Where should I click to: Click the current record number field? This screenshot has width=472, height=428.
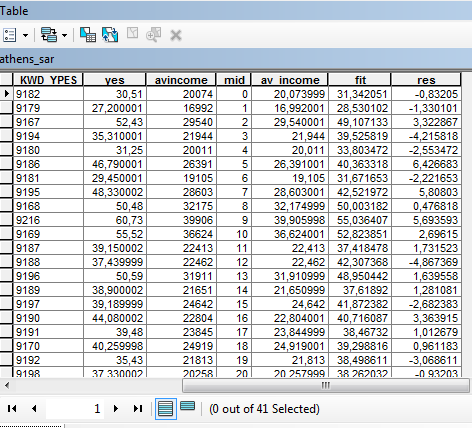tap(75, 409)
